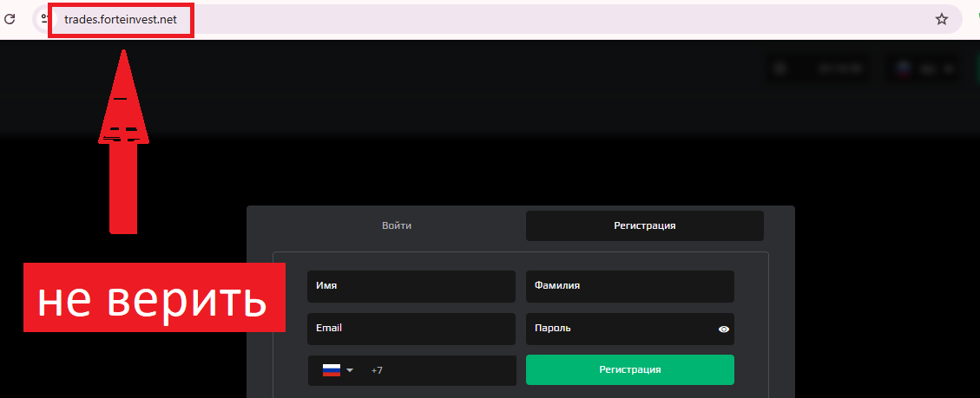
Task: Open the Russian flag country code dropdown
Action: coord(338,370)
